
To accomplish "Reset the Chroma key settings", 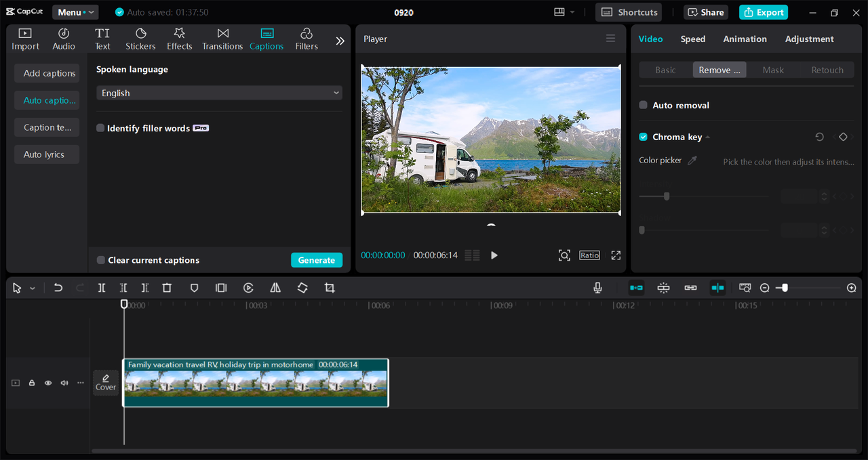I will [819, 137].
